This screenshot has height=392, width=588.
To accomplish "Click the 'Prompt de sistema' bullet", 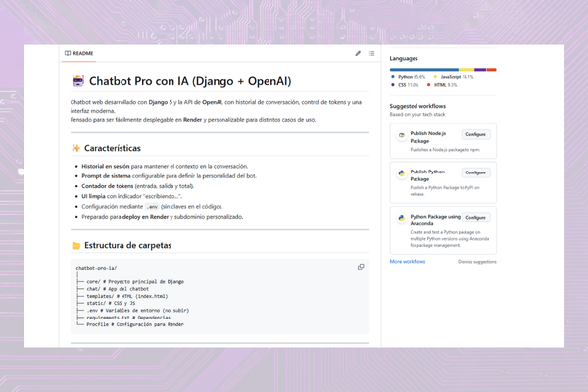I will (170, 176).
